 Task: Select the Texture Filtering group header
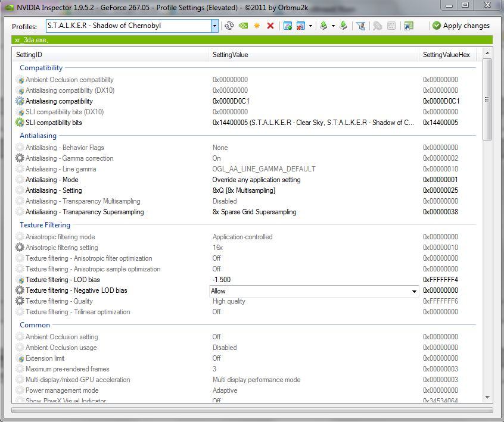click(45, 225)
